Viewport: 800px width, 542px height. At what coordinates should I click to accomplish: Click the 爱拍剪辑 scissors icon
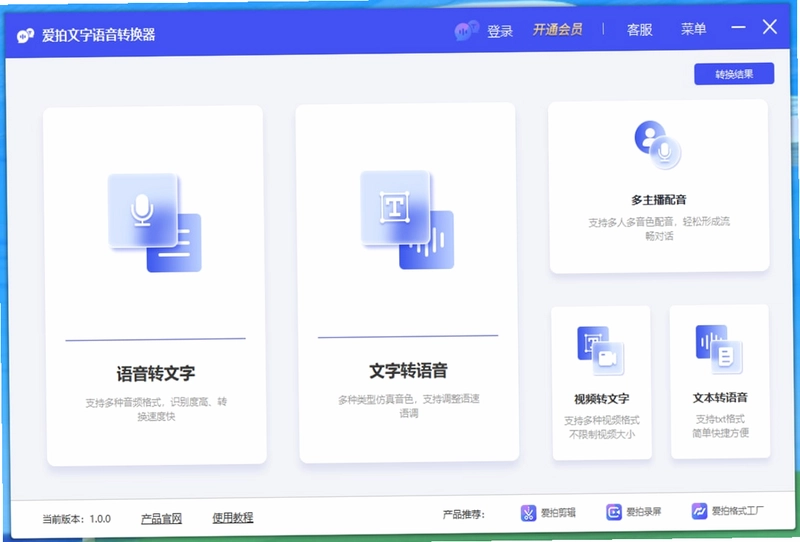pos(528,512)
